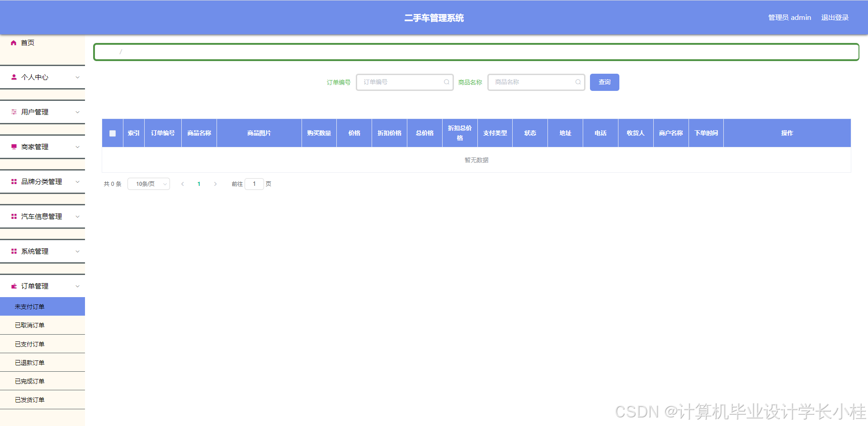Viewport: 868px width, 426px height.
Task: Click the grid icon for 品牌分类管理
Action: click(14, 182)
